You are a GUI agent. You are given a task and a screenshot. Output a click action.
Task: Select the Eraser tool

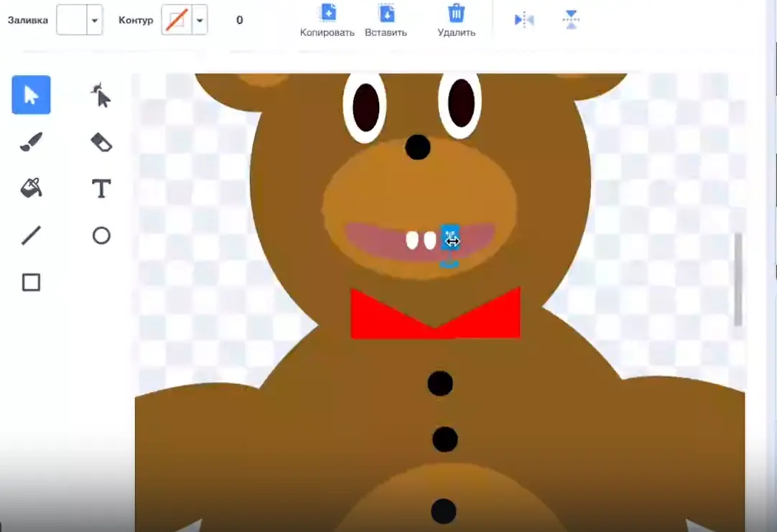(101, 142)
